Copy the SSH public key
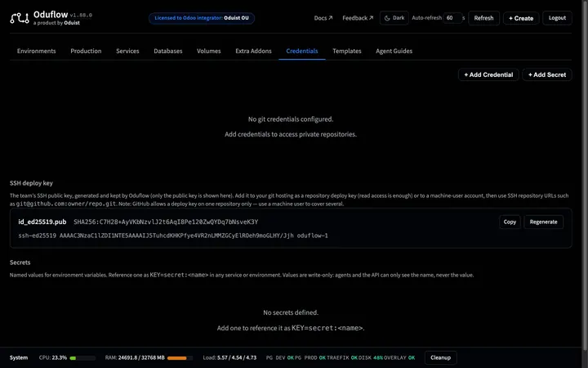 pos(510,222)
